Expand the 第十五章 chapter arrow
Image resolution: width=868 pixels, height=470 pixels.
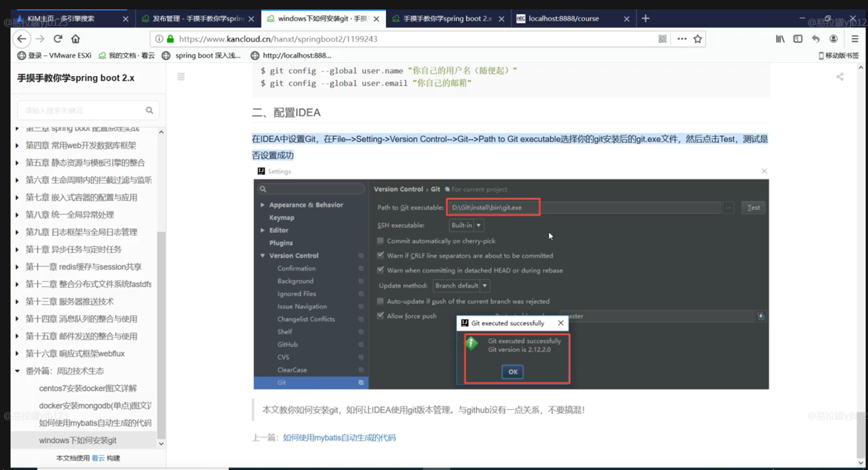coord(18,336)
